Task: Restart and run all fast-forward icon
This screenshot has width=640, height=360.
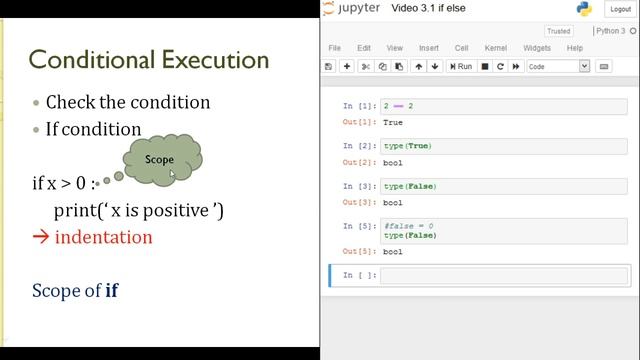Action: pyautogui.click(x=516, y=67)
